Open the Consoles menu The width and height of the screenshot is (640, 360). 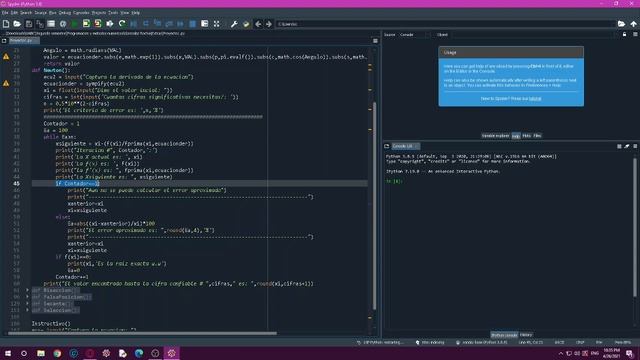click(81, 13)
